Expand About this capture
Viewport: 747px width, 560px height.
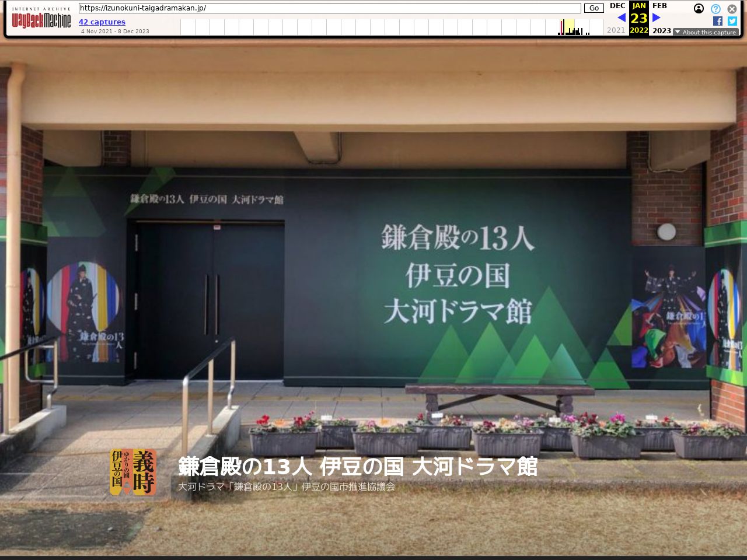tap(706, 32)
